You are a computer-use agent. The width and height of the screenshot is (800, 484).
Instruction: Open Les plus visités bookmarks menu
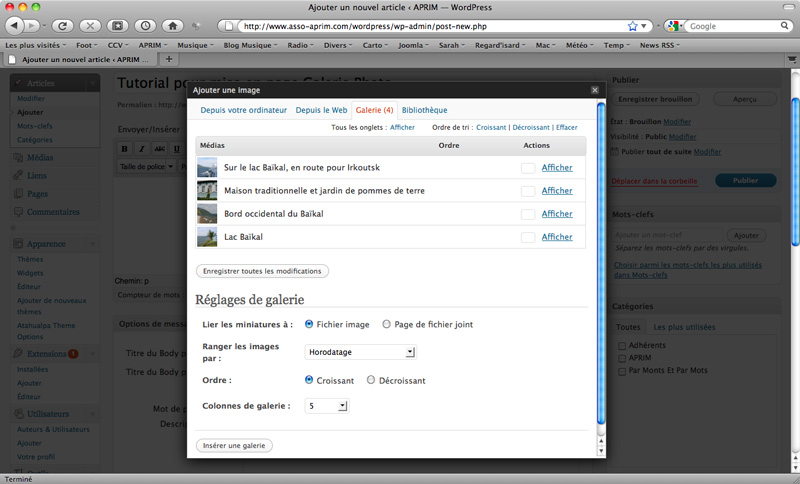[36, 45]
